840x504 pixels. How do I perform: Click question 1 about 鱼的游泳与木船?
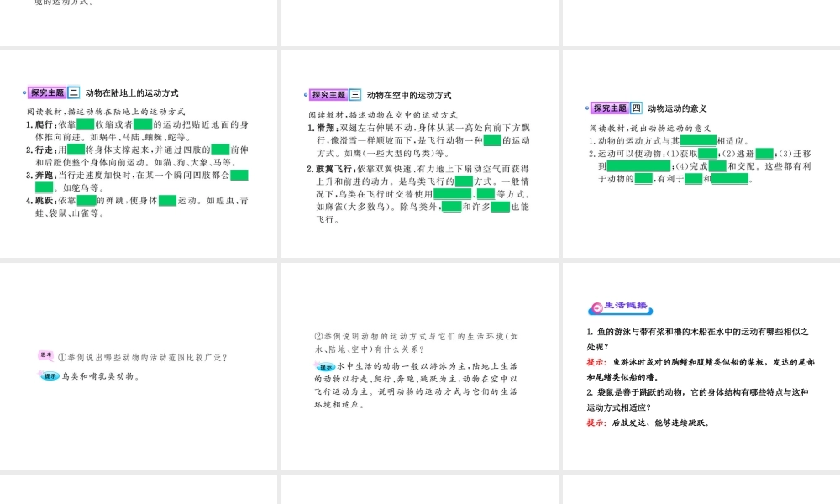(697, 339)
